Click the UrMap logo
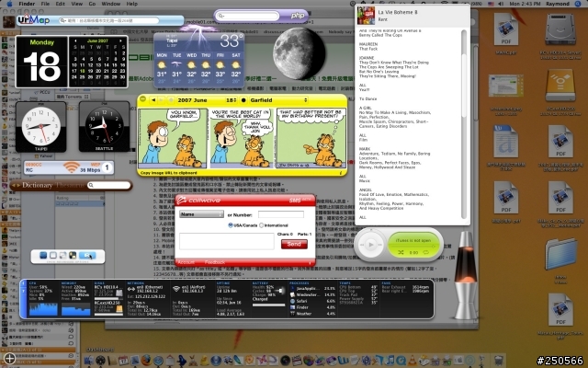 (34, 19)
